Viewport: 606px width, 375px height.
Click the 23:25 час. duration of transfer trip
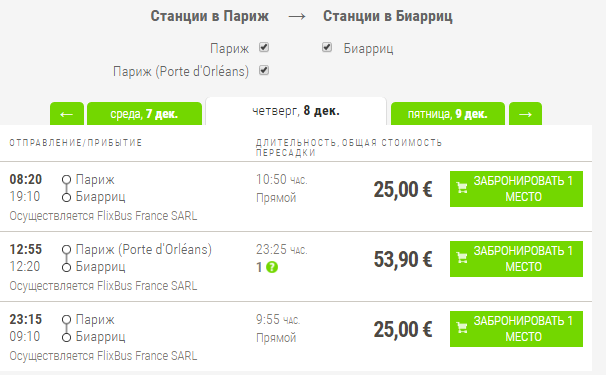pos(281,250)
